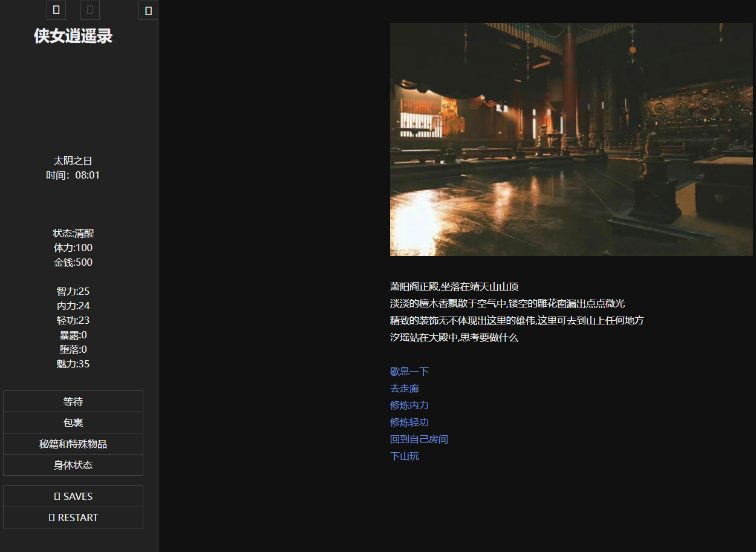Click the 金钱:500 stat text

click(73, 262)
